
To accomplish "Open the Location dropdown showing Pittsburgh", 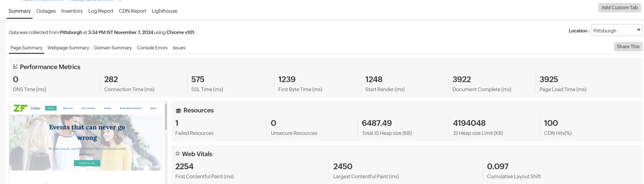I will [616, 31].
